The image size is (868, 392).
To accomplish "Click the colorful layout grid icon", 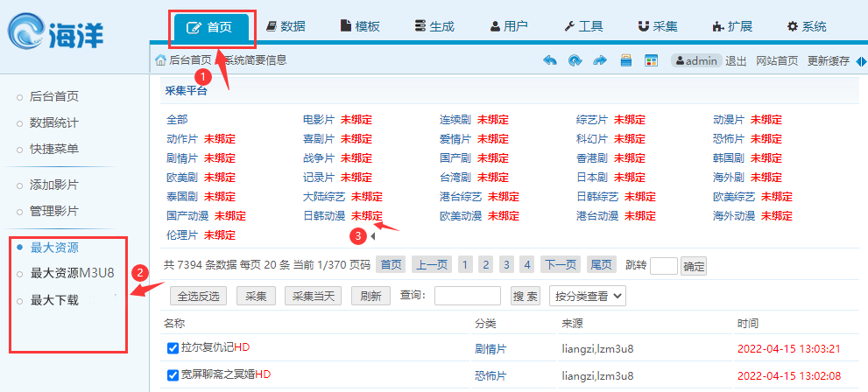I will [651, 60].
